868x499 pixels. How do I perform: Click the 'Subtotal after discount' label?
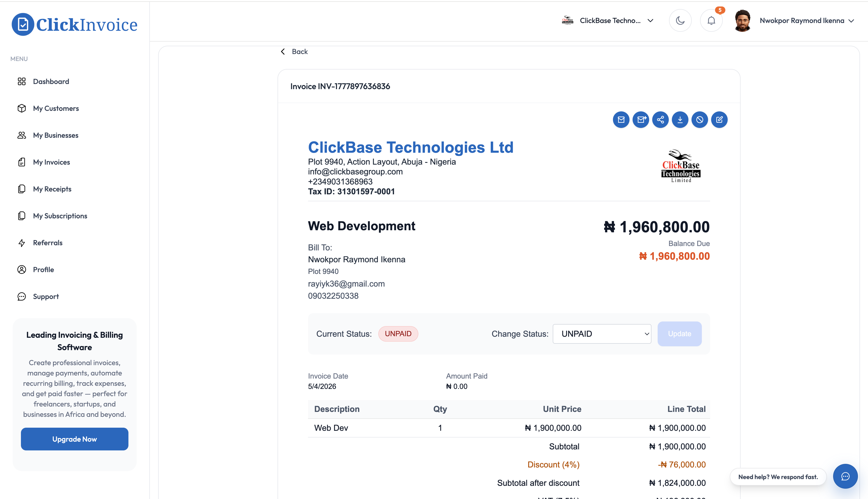pos(538,483)
